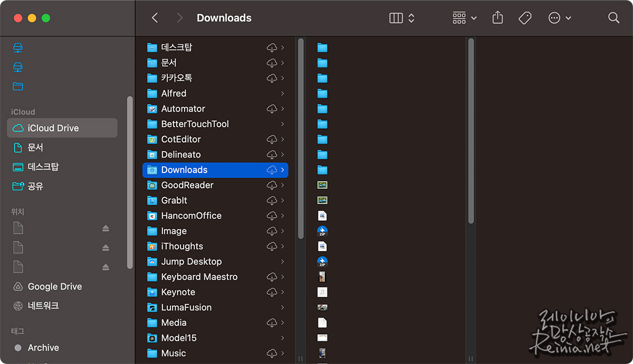
Task: Click the gray color dot of the Archive tag
Action: click(18, 348)
